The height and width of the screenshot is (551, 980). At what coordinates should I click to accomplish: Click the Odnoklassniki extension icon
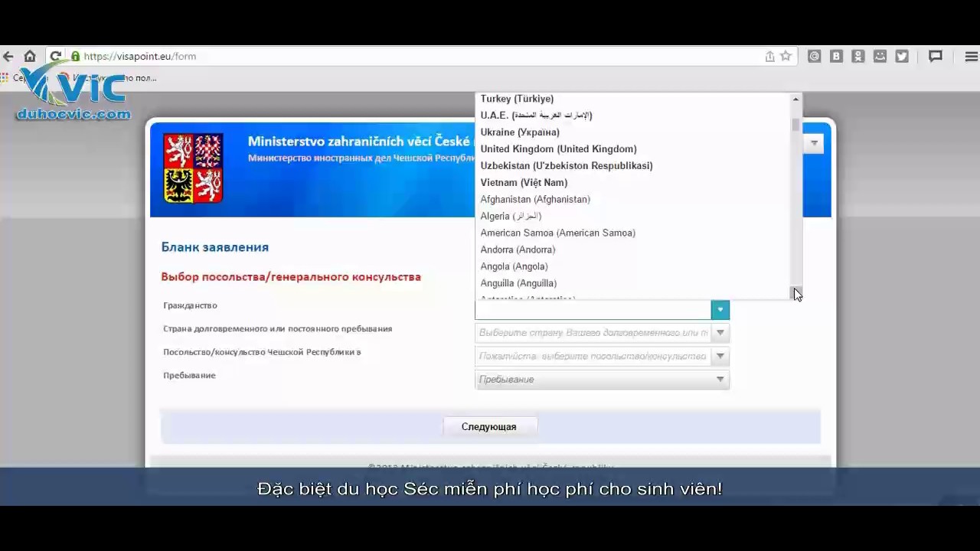click(x=858, y=56)
